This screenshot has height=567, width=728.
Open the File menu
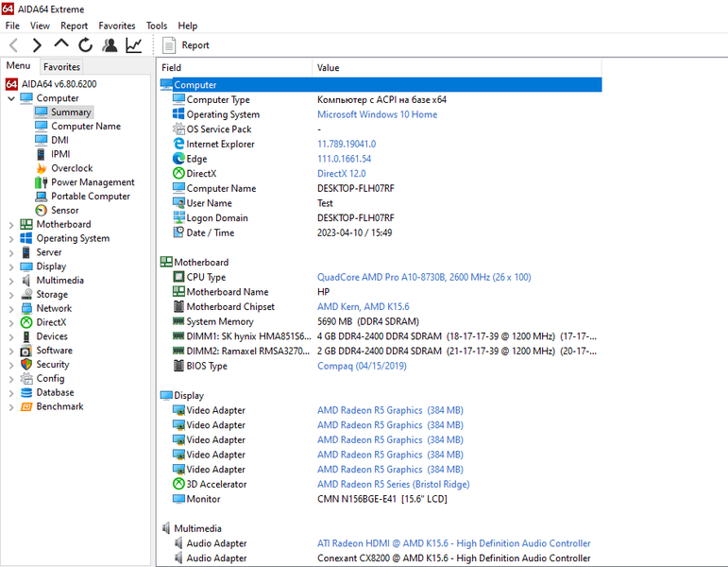[12, 26]
